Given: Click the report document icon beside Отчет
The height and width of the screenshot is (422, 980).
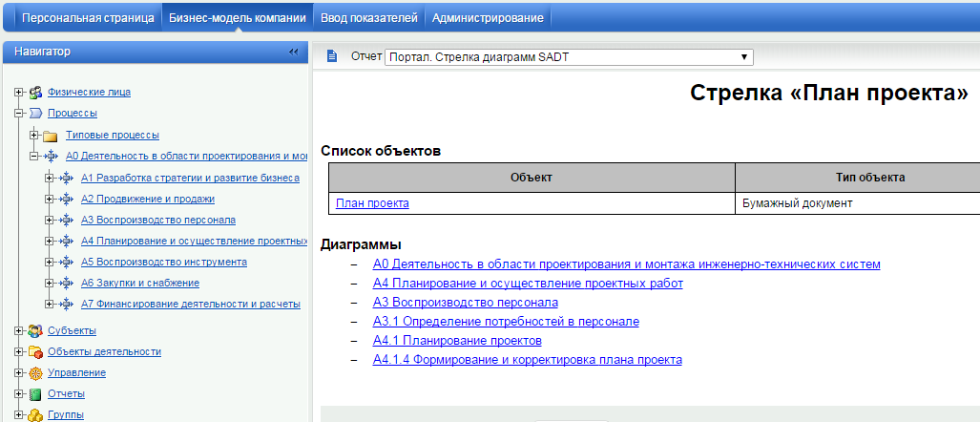Looking at the screenshot, I should coord(332,56).
